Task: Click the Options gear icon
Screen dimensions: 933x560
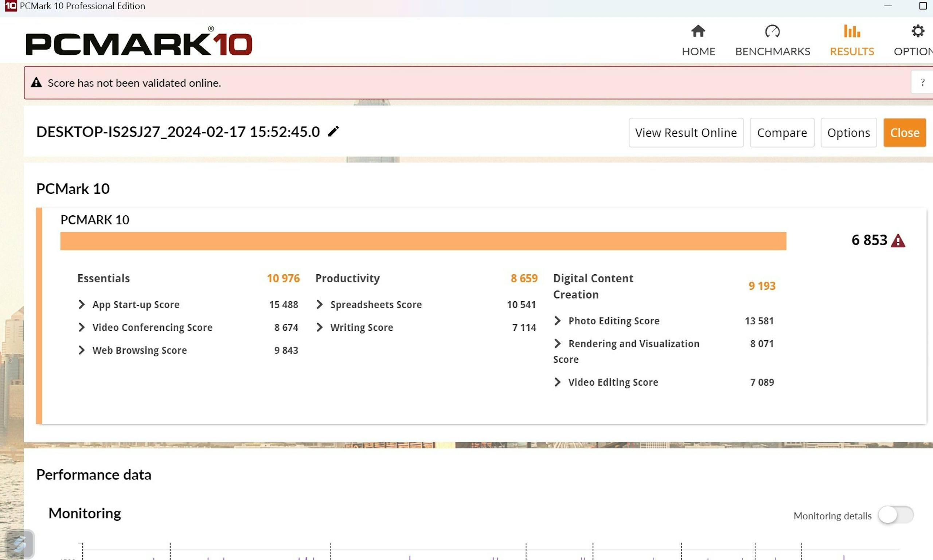Action: pyautogui.click(x=918, y=31)
